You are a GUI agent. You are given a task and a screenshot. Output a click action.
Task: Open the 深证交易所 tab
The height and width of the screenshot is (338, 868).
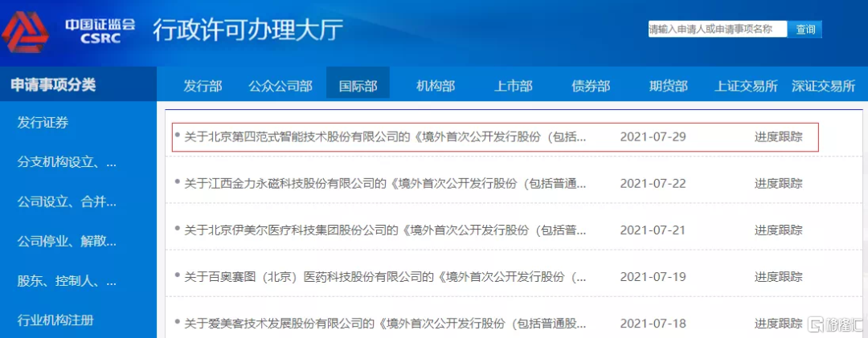[x=822, y=86]
